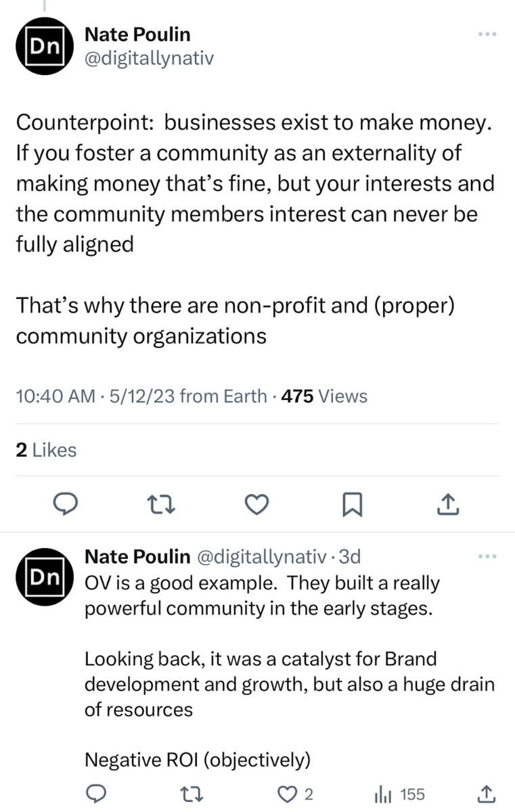Open the @digitallynativ handle in main tweet
This screenshot has width=515, height=812.
coord(148,59)
